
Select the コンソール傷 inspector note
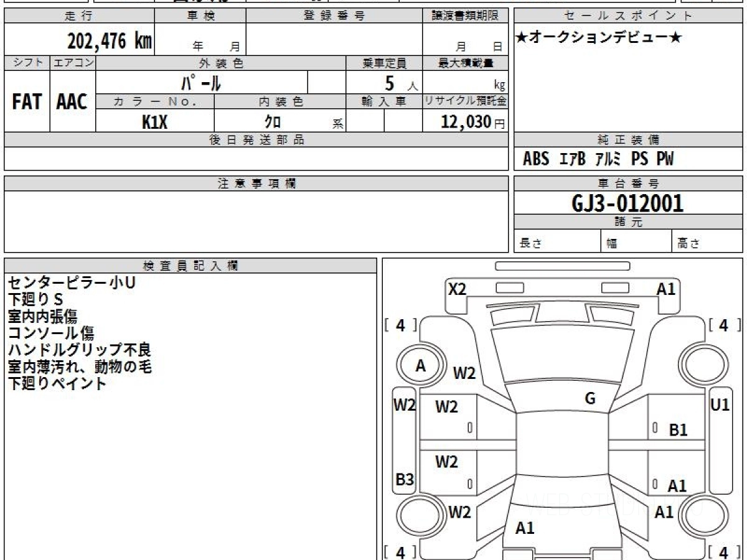click(50, 333)
